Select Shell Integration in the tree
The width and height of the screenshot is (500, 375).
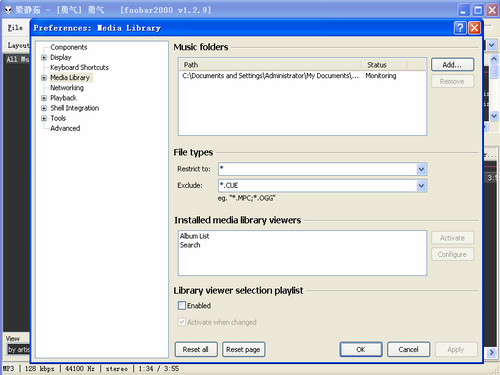coord(75,108)
